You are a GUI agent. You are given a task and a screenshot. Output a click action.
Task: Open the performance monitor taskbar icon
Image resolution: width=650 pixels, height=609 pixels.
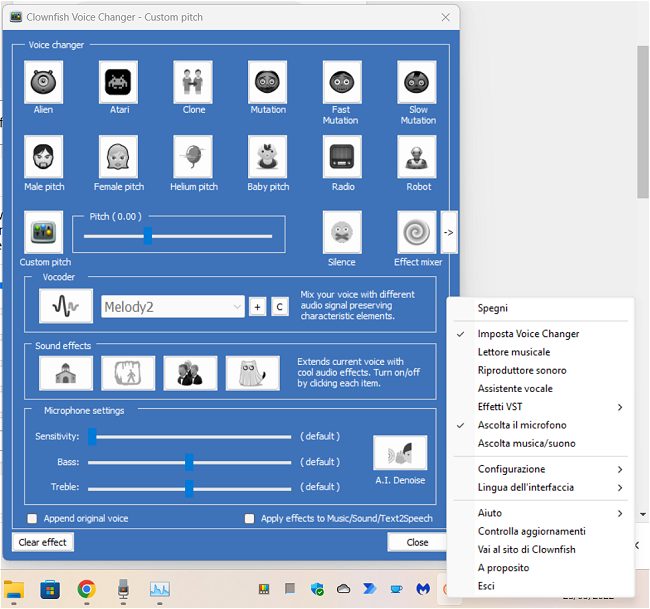160,589
